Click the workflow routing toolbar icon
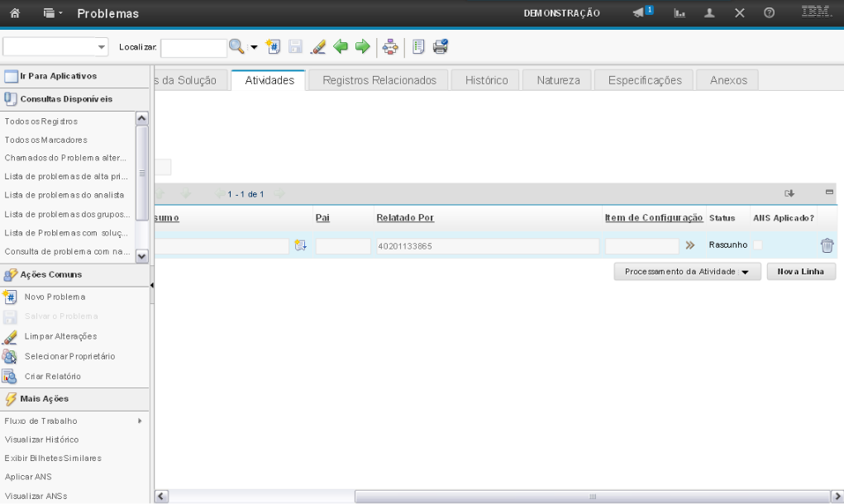Viewport: 844px width, 504px height. 390,47
